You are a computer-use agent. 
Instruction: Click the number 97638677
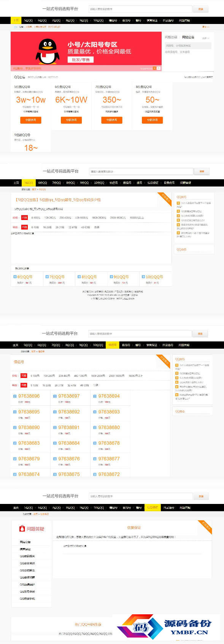109,459
